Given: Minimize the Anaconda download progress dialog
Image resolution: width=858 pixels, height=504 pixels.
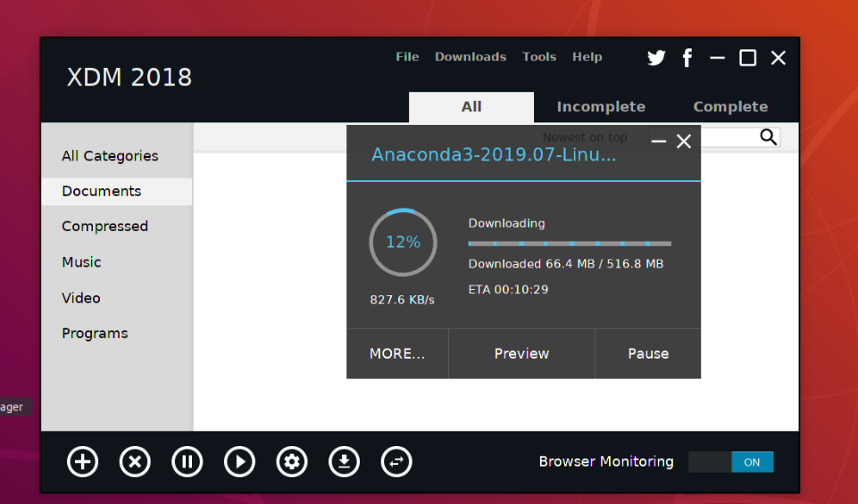Looking at the screenshot, I should click(x=659, y=142).
